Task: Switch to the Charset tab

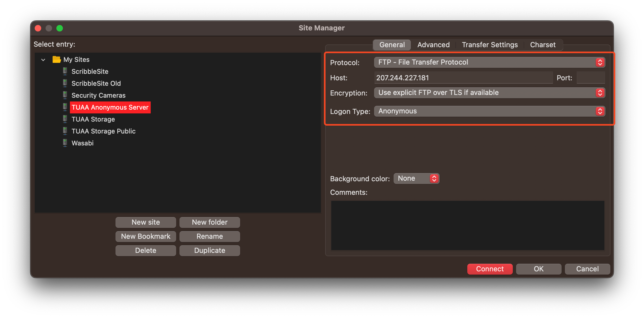Action: (543, 44)
